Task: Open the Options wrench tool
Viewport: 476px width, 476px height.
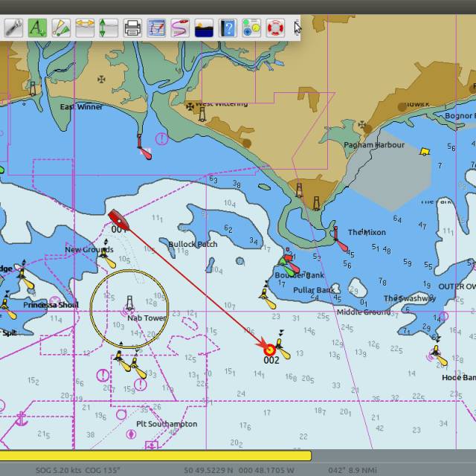Action: pos(13,28)
